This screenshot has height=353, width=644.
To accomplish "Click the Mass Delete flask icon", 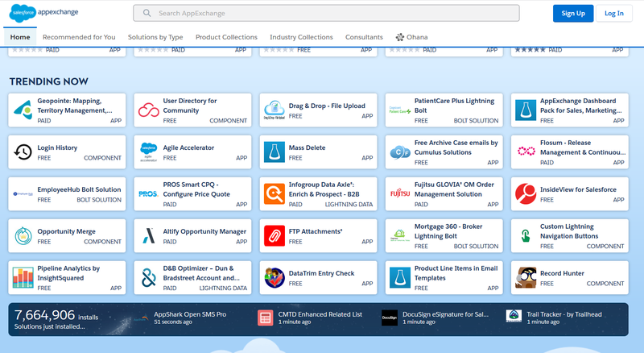I will (275, 152).
